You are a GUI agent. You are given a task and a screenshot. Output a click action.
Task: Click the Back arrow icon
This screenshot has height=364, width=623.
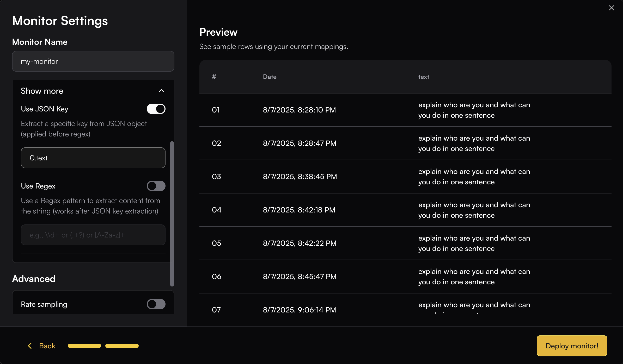coord(30,346)
